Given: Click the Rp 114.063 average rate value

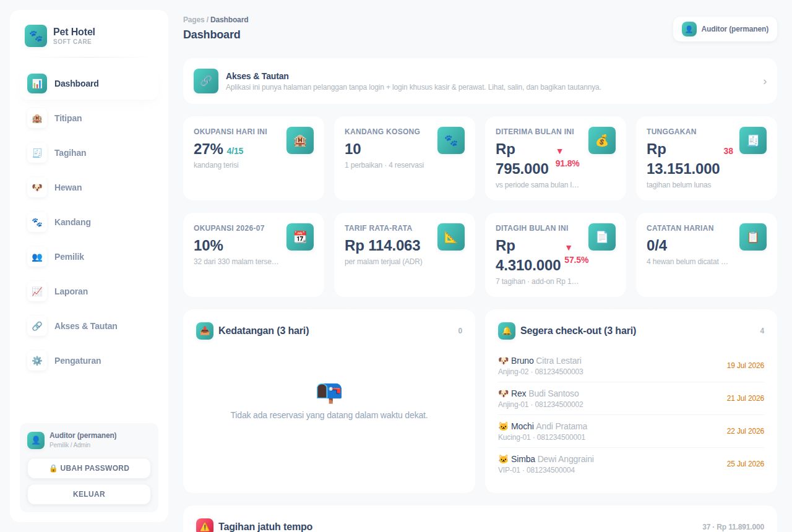Looking at the screenshot, I should click(x=382, y=246).
